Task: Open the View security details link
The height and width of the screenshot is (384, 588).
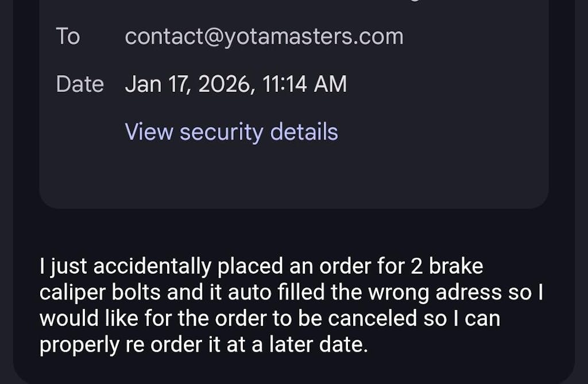Action: point(231,132)
